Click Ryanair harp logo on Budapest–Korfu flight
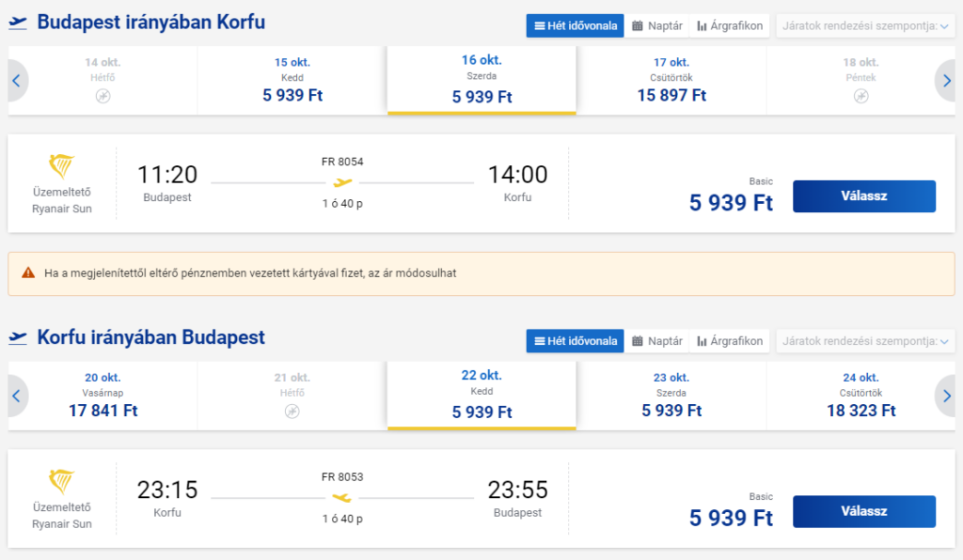Screen dimensions: 963x560 pyautogui.click(x=61, y=165)
